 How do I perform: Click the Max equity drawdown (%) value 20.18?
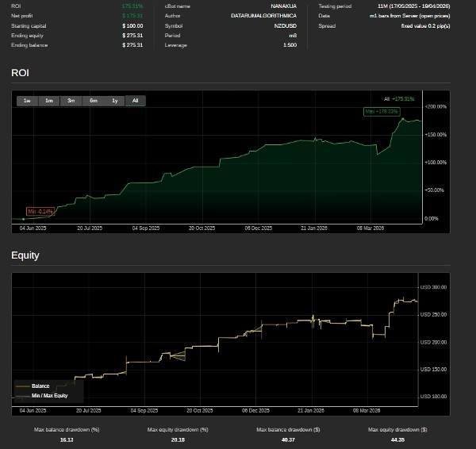click(178, 439)
